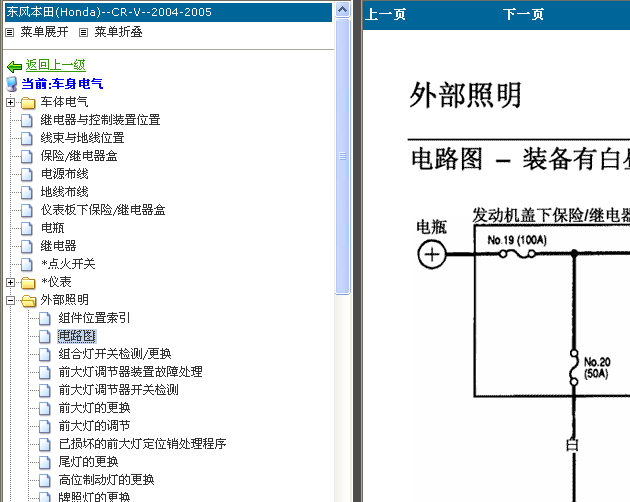Collapse the 外部照明 tree node
Screen dimensions: 630x502
pyautogui.click(x=10, y=301)
